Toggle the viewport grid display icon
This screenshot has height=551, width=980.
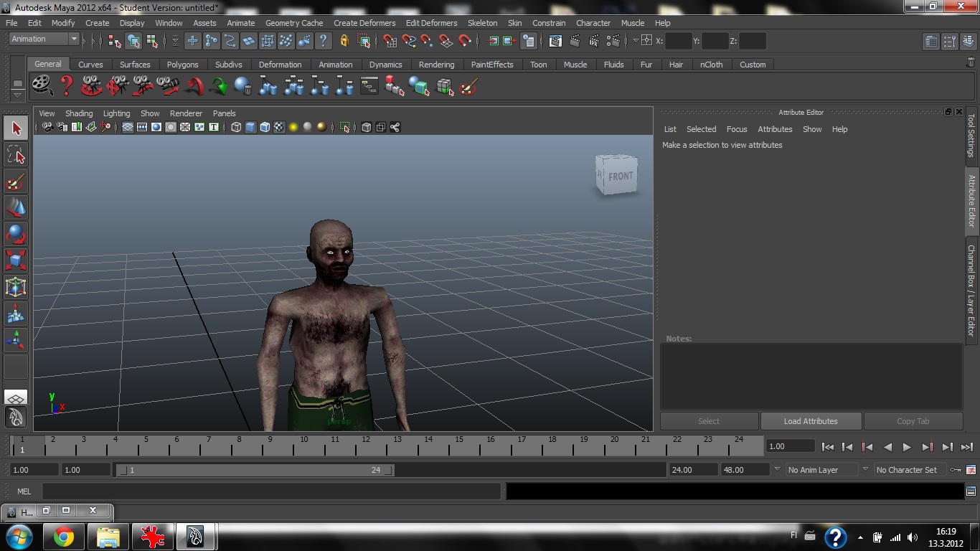[127, 127]
